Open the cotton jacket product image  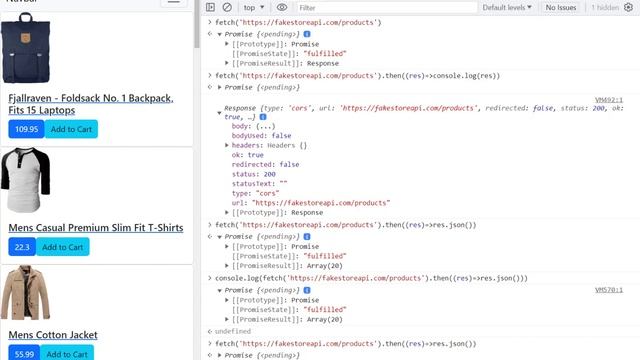pos(25,292)
